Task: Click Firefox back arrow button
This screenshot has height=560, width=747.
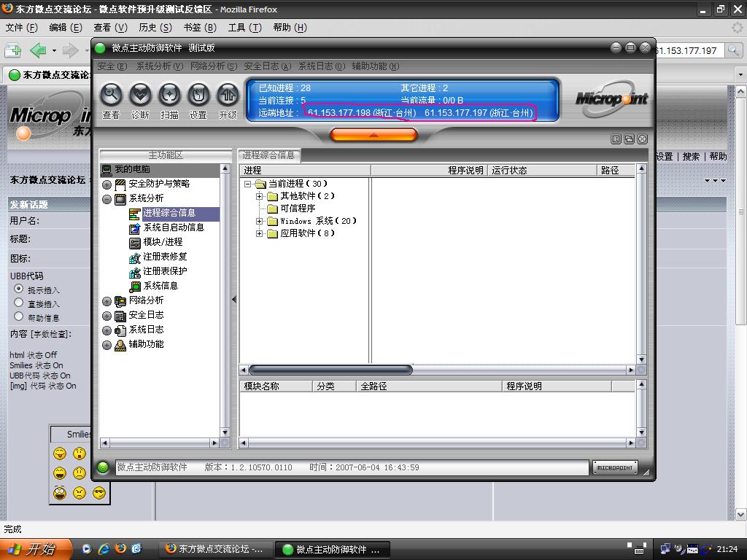Action: 39,50
